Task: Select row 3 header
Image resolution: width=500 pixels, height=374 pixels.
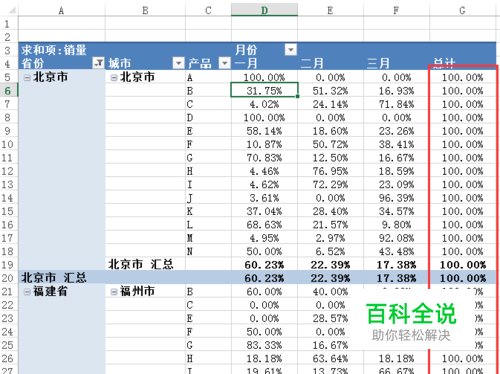Action: [8, 51]
